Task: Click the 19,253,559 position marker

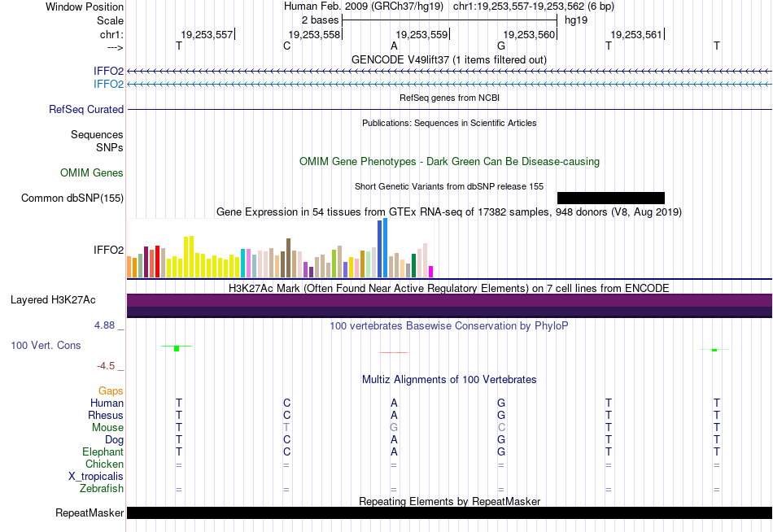Action: pyautogui.click(x=422, y=34)
